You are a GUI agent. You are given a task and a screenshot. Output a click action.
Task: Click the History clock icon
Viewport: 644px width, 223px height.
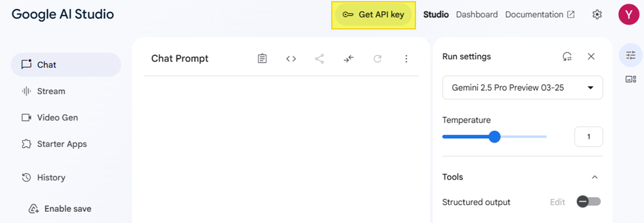[26, 178]
